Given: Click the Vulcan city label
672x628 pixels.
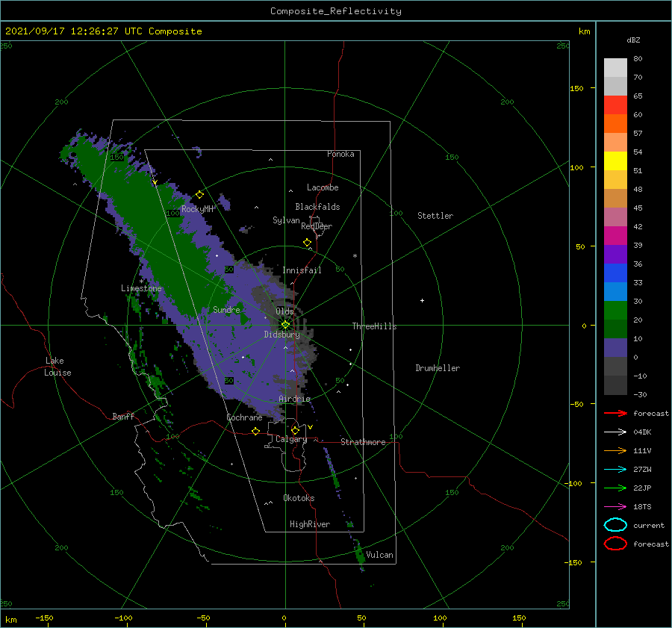Looking at the screenshot, I should 380,555.
